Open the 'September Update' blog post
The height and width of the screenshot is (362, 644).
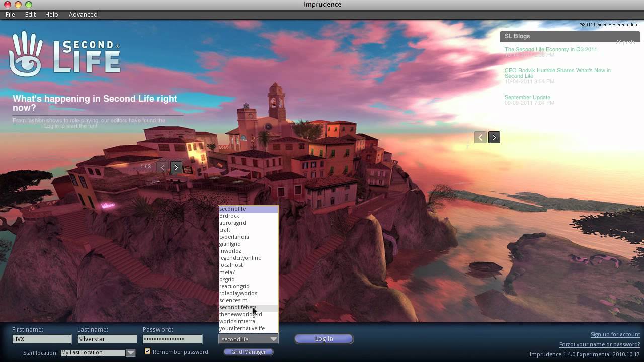pos(527,97)
